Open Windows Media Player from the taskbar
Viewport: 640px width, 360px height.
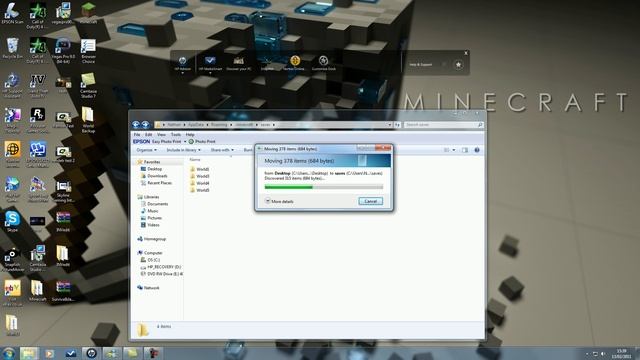[49, 353]
